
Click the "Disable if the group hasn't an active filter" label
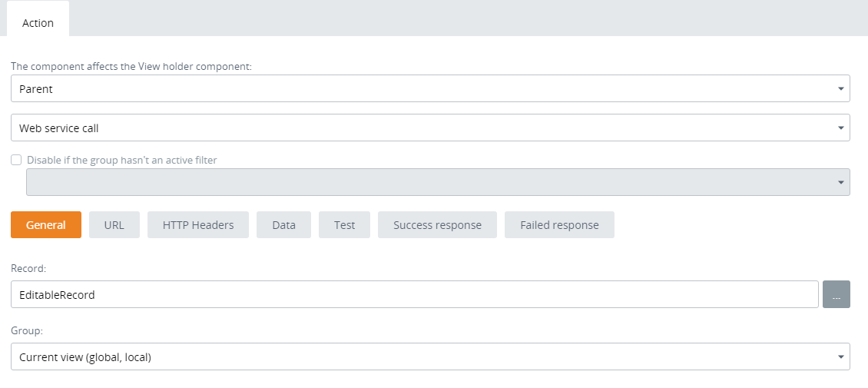(121, 161)
